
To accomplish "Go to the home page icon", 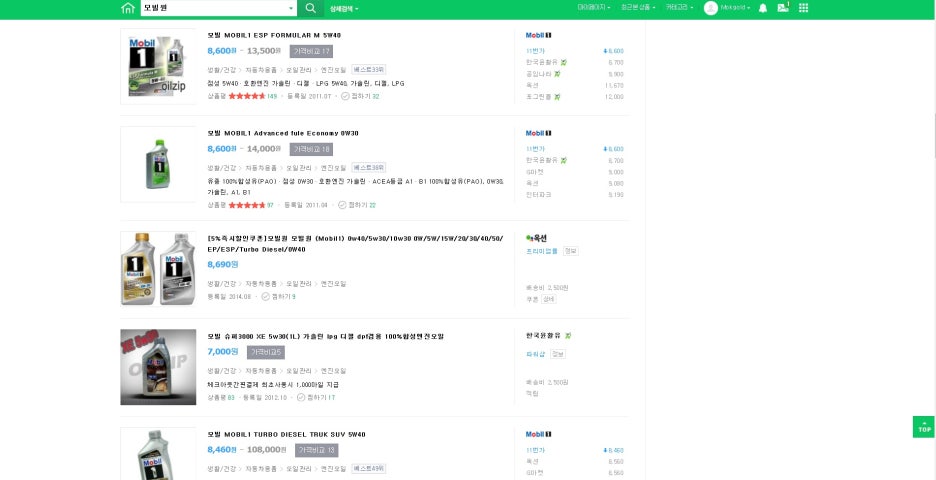I will [128, 8].
